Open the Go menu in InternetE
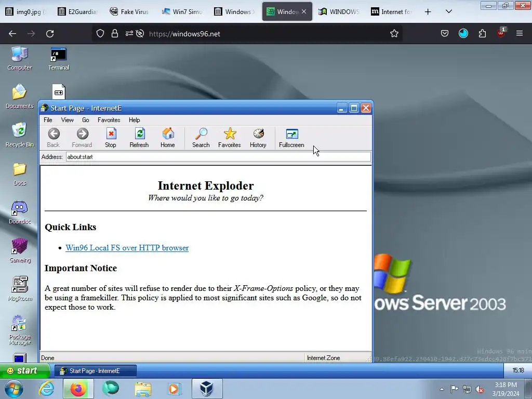 coord(86,120)
